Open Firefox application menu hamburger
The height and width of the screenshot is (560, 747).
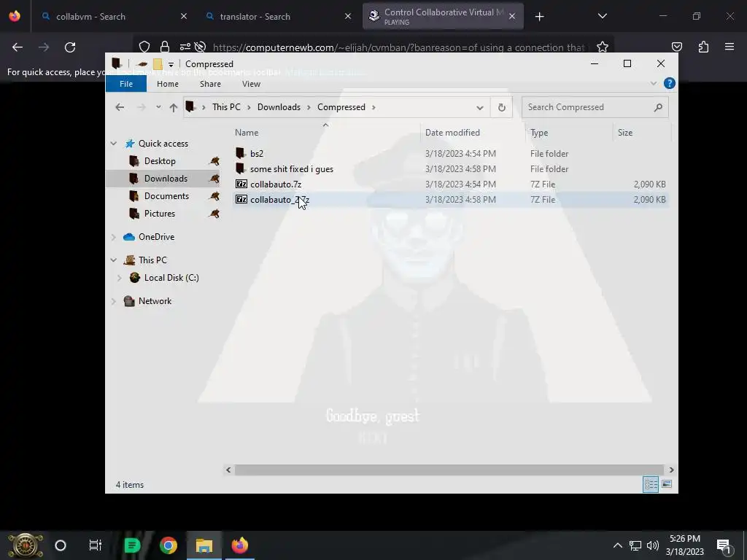(x=729, y=47)
